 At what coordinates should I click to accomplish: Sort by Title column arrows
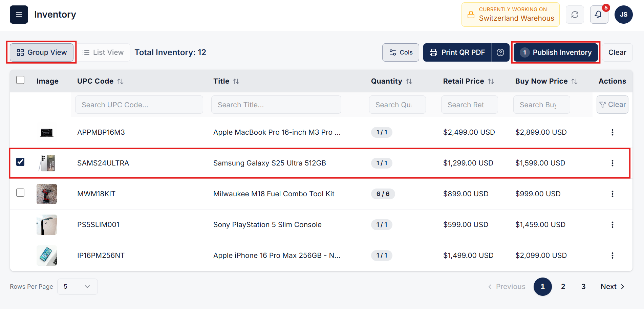click(x=236, y=81)
